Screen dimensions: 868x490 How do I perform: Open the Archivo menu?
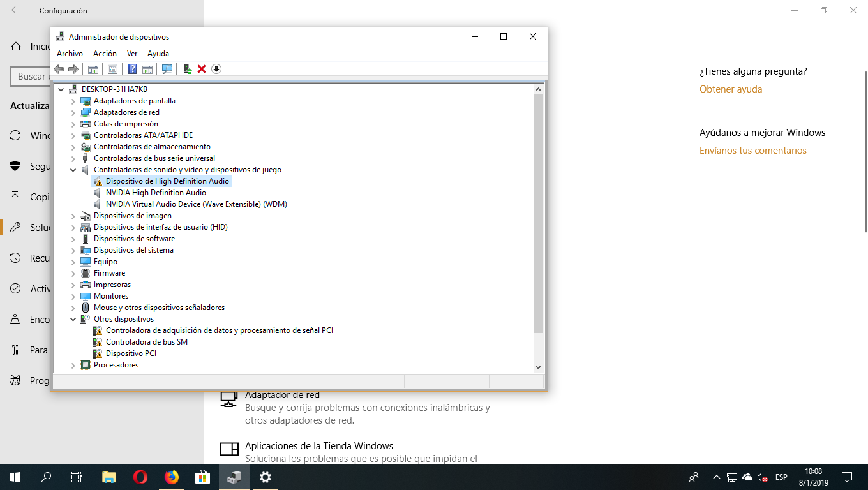70,54
